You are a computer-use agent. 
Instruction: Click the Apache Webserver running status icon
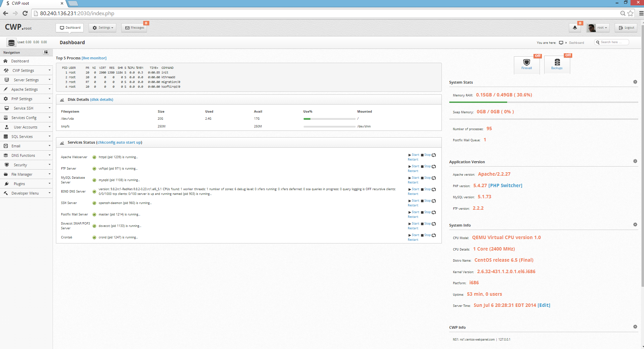pyautogui.click(x=94, y=157)
